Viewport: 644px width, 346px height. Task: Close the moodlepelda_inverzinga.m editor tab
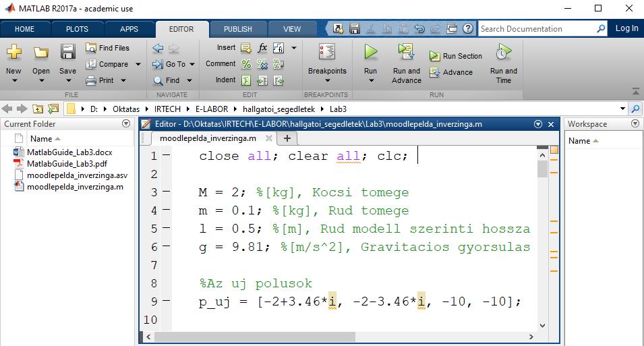click(x=268, y=138)
